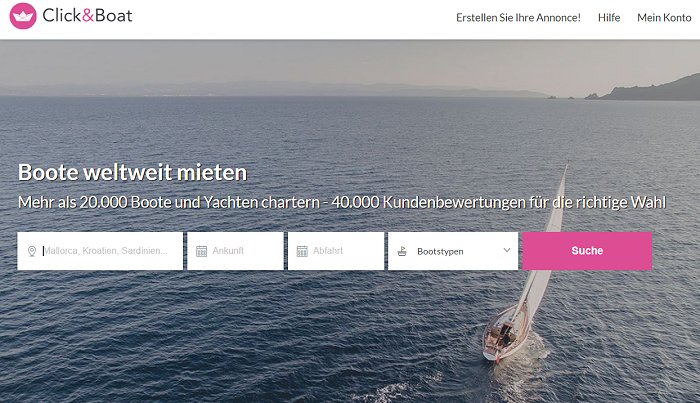Click the pink Click&Boat crown logo icon
Image resolution: width=700 pixels, height=403 pixels.
tap(23, 16)
